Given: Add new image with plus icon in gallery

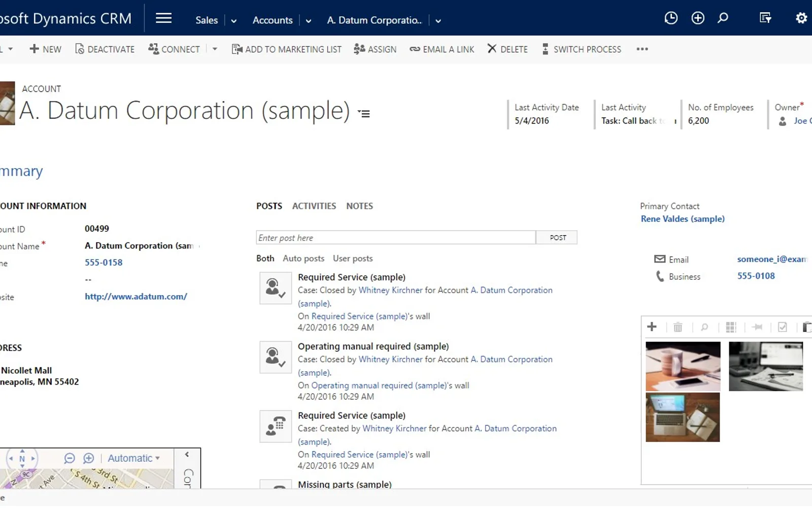Looking at the screenshot, I should 652,327.
